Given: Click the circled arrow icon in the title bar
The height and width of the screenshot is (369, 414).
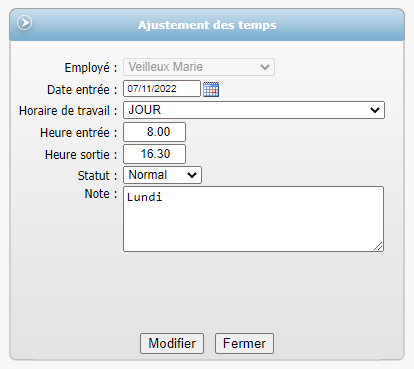Looking at the screenshot, I should pos(25,23).
